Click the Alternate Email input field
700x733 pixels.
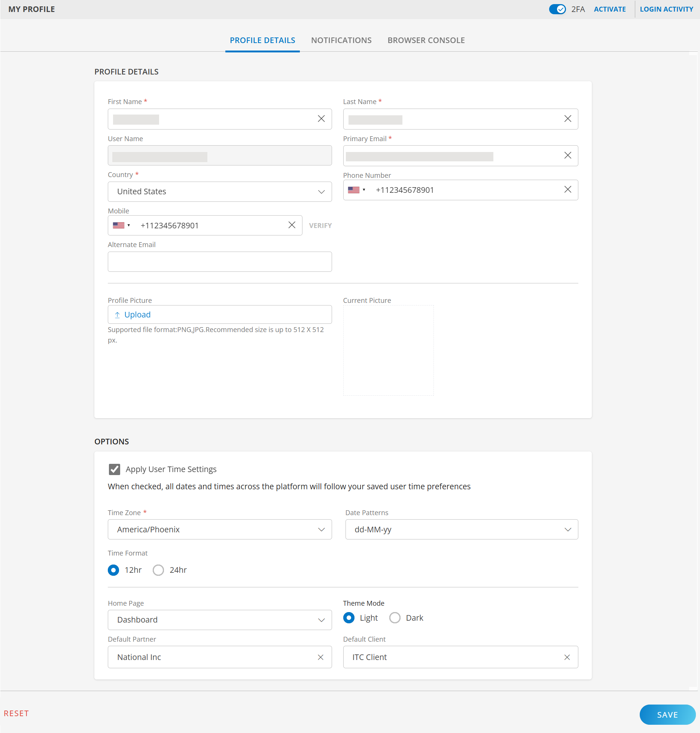[220, 262]
